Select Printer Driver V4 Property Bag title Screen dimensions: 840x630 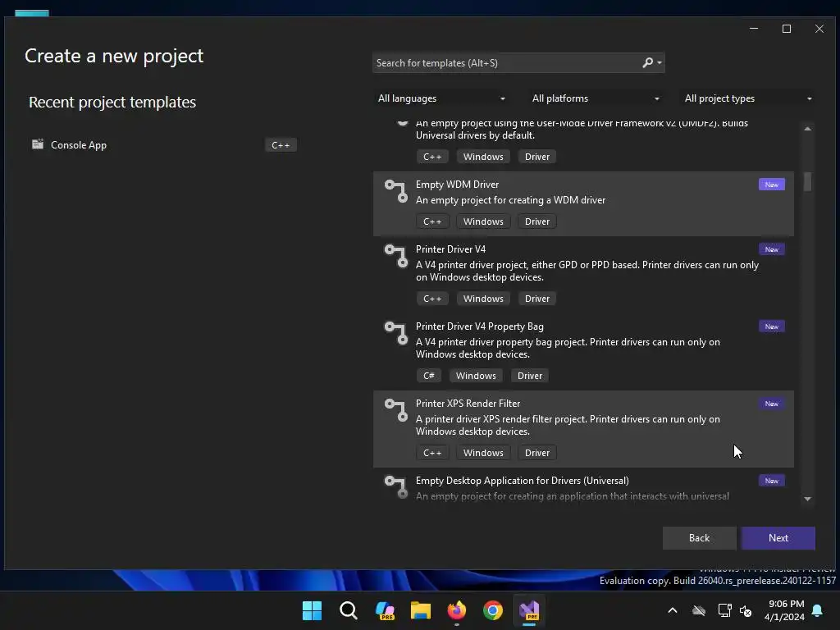click(479, 326)
